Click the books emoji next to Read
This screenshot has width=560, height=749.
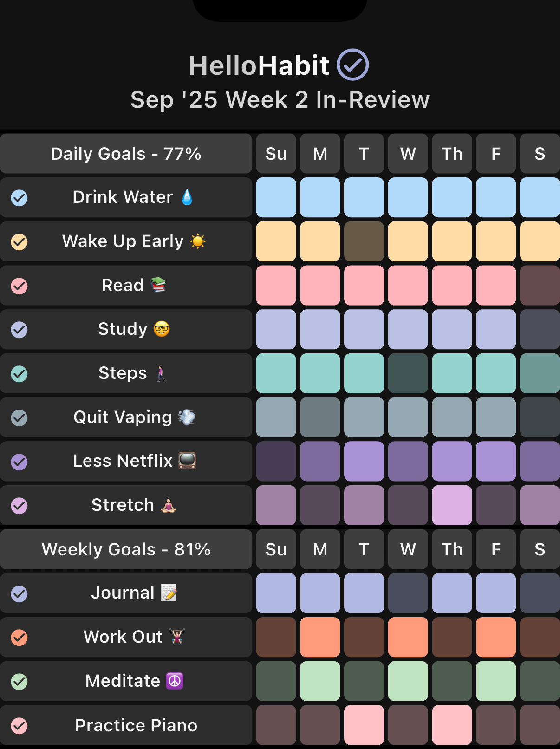tap(158, 285)
